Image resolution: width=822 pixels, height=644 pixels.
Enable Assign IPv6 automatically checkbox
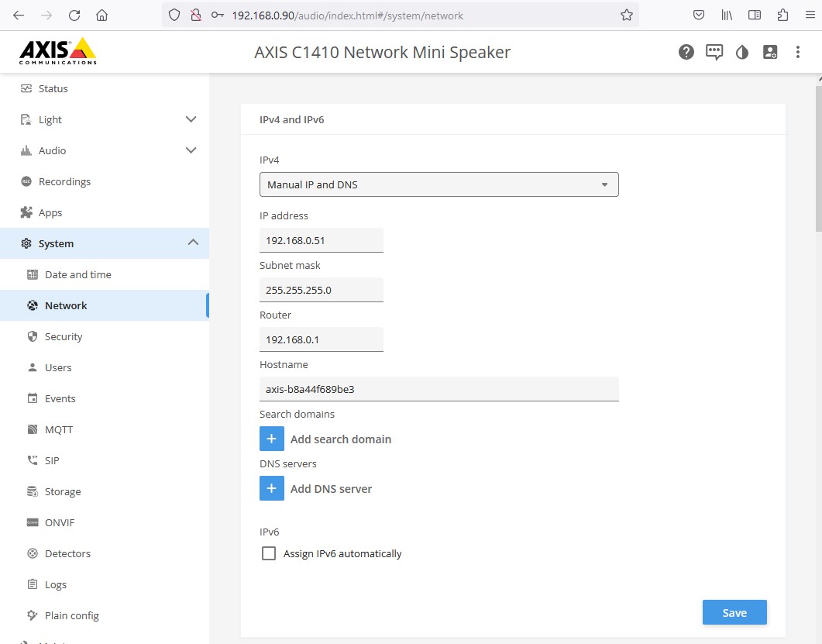pos(268,553)
